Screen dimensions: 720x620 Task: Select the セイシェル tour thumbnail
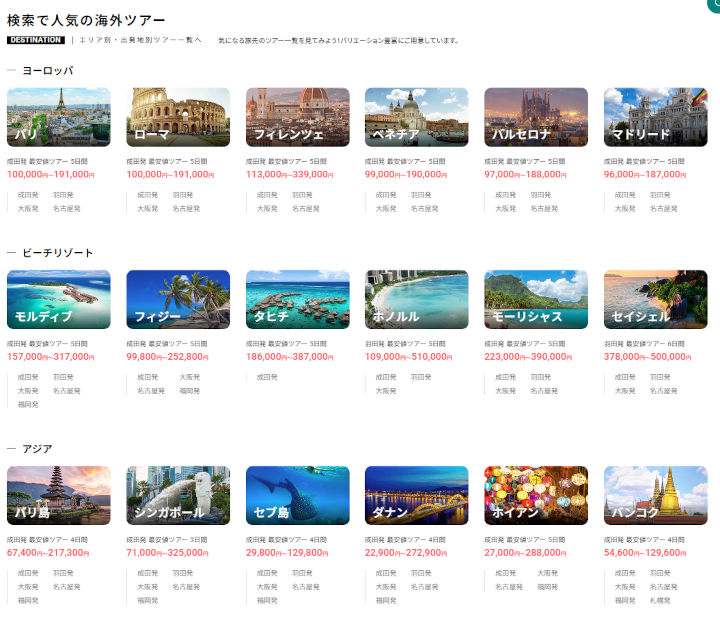click(655, 299)
